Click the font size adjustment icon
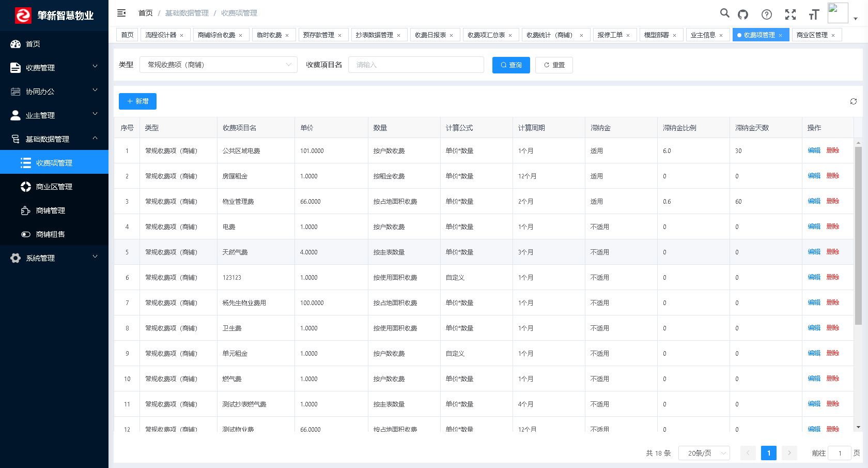Viewport: 868px width, 468px height. (813, 14)
